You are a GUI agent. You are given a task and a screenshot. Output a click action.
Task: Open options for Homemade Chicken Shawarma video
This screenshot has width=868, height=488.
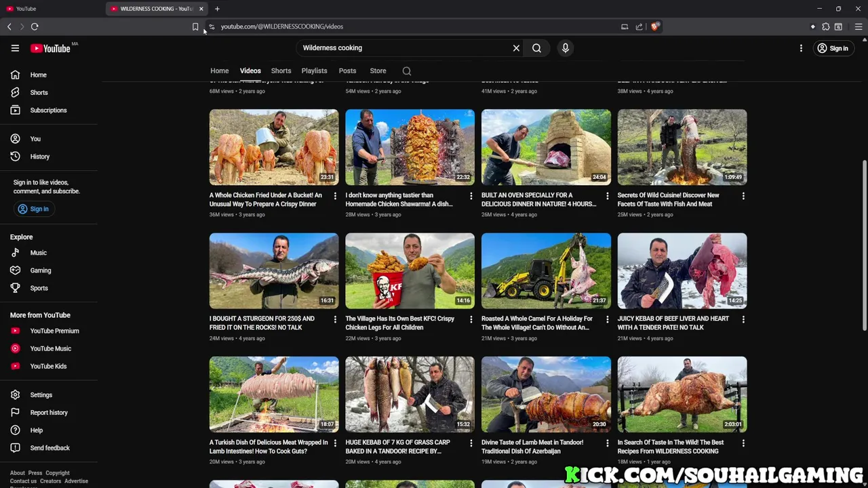[x=471, y=196]
